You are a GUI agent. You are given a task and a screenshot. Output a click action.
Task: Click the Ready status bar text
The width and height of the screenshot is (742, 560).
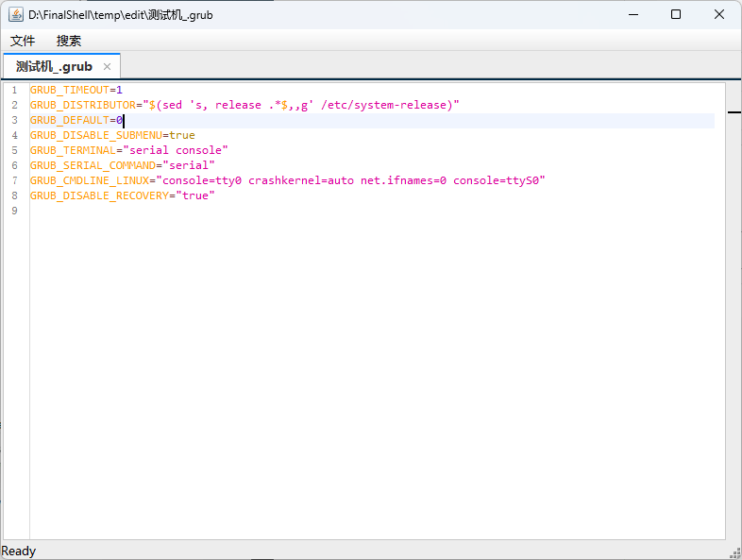(x=19, y=551)
